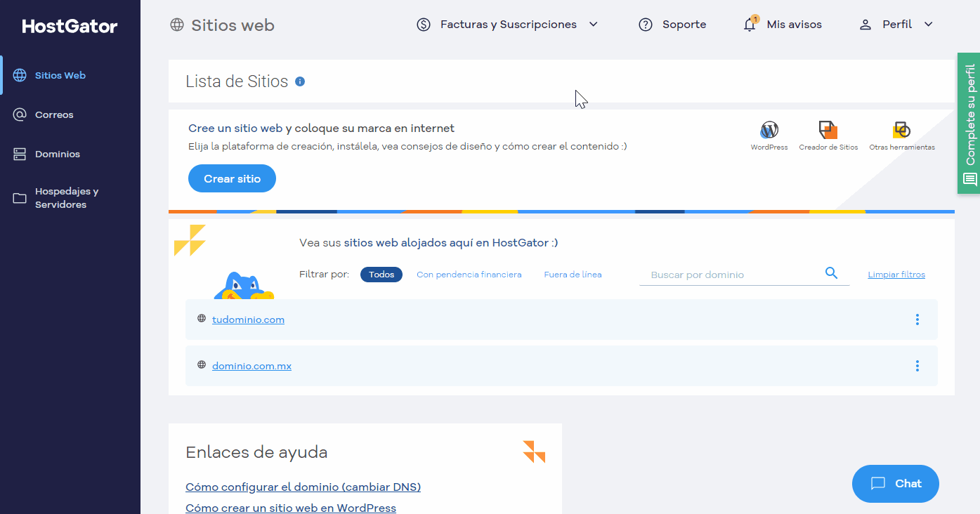980x514 pixels.
Task: Open Cómo crear un sitio web en WordPress
Action: point(291,508)
